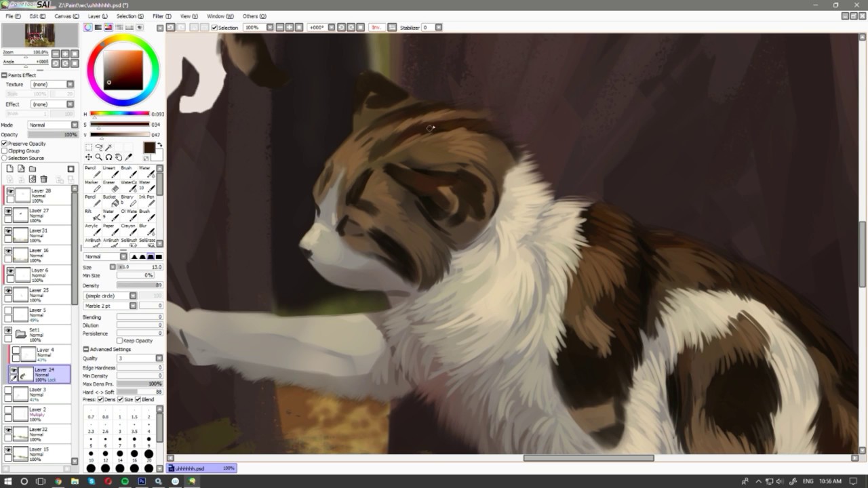Create a new normal layer

coord(10,169)
